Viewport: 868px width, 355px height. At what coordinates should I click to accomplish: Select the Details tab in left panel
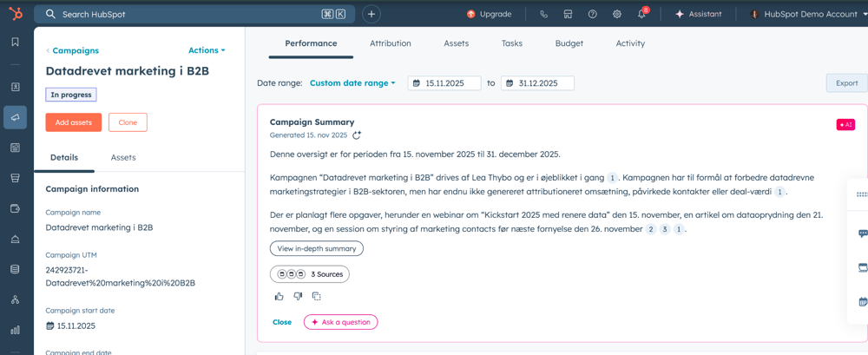(x=64, y=157)
